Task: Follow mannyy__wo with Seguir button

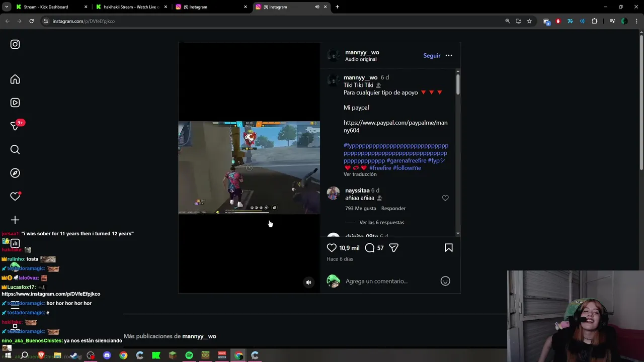Action: [x=432, y=56]
